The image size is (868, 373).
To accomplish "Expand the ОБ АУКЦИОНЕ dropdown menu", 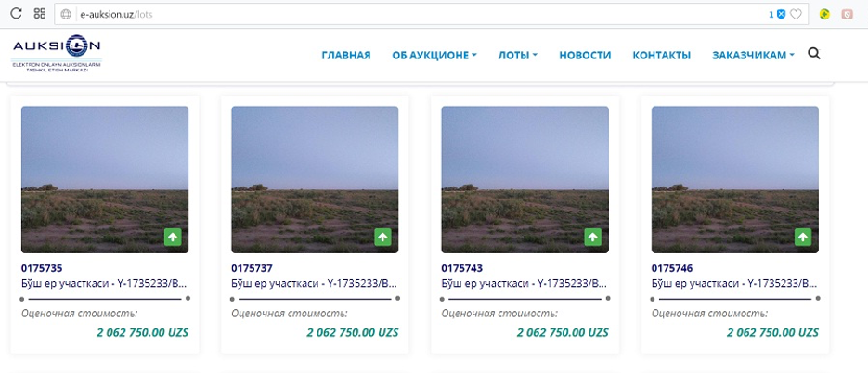I will [x=434, y=56].
